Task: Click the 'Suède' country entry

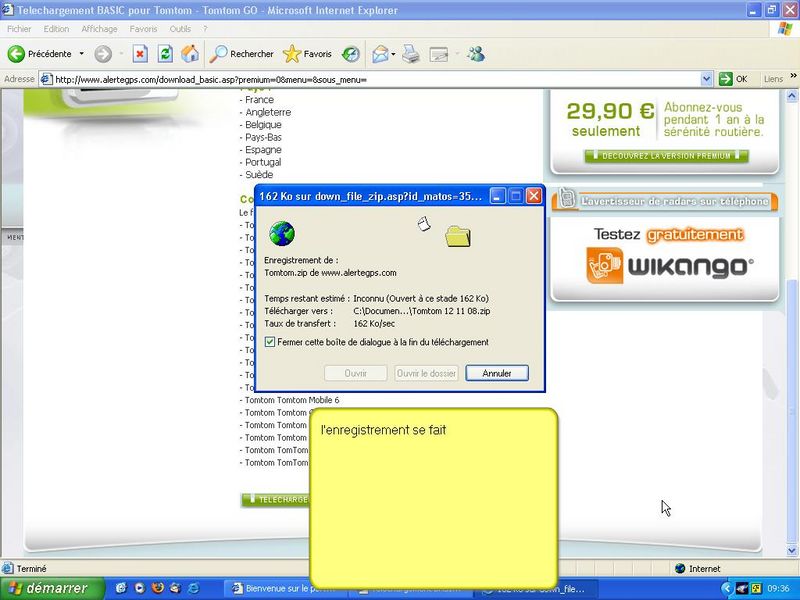Action: click(x=259, y=174)
